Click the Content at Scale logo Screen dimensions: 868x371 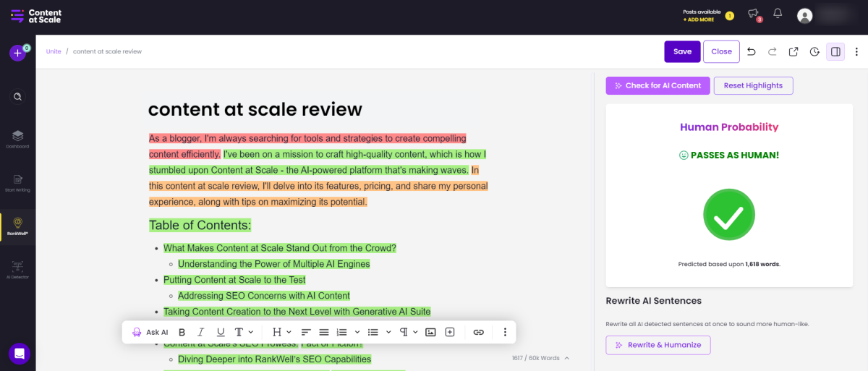point(36,16)
